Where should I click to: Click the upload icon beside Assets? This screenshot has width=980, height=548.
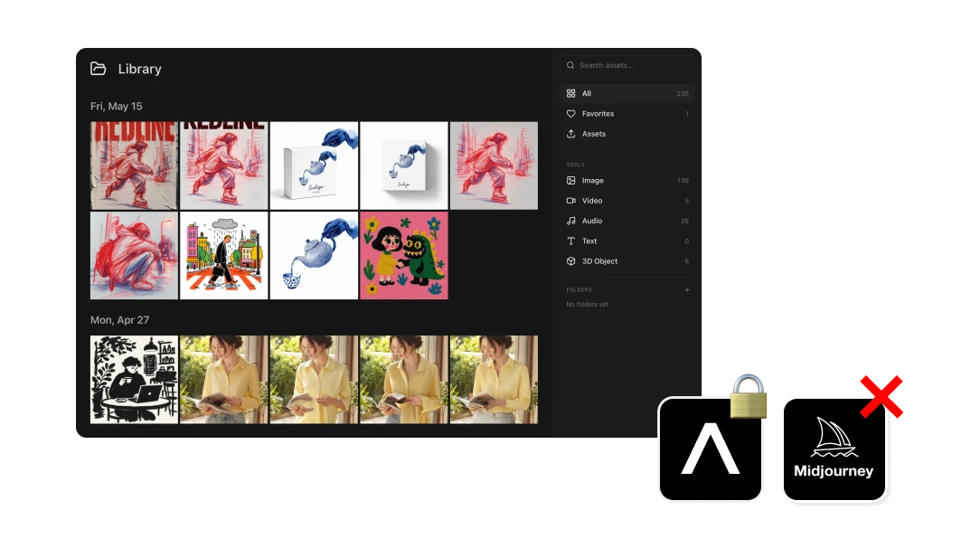tap(570, 134)
